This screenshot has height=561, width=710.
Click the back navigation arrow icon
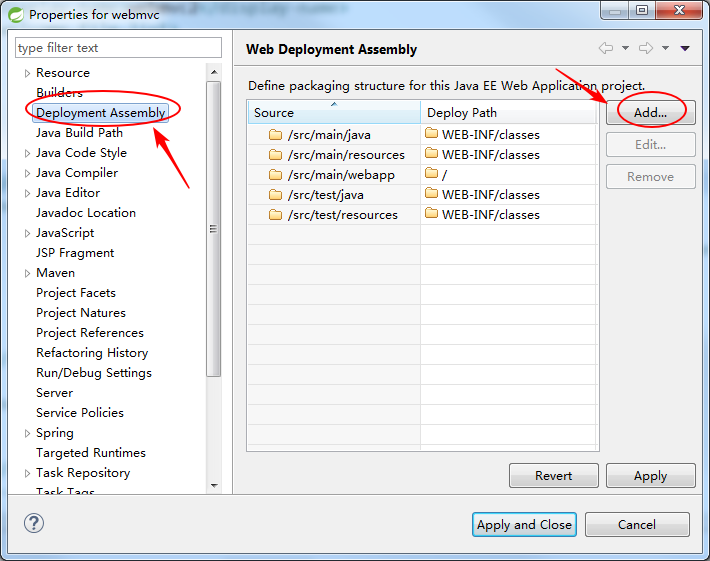605,48
